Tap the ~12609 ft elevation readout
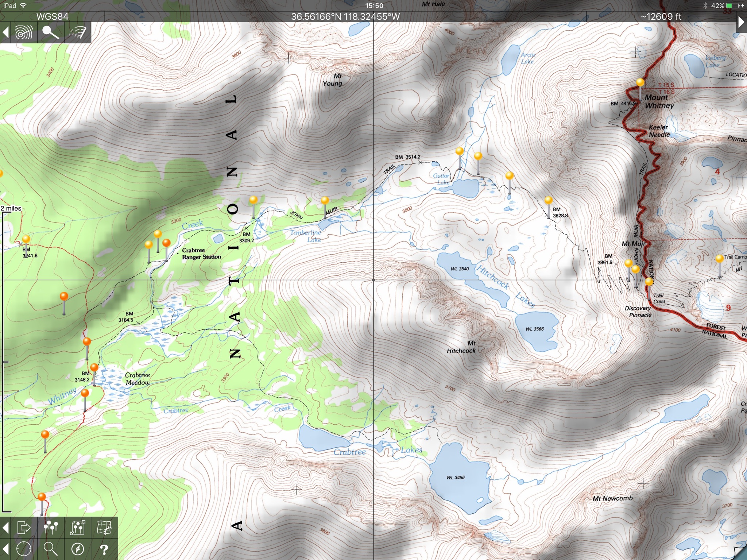The image size is (747, 560). point(661,17)
